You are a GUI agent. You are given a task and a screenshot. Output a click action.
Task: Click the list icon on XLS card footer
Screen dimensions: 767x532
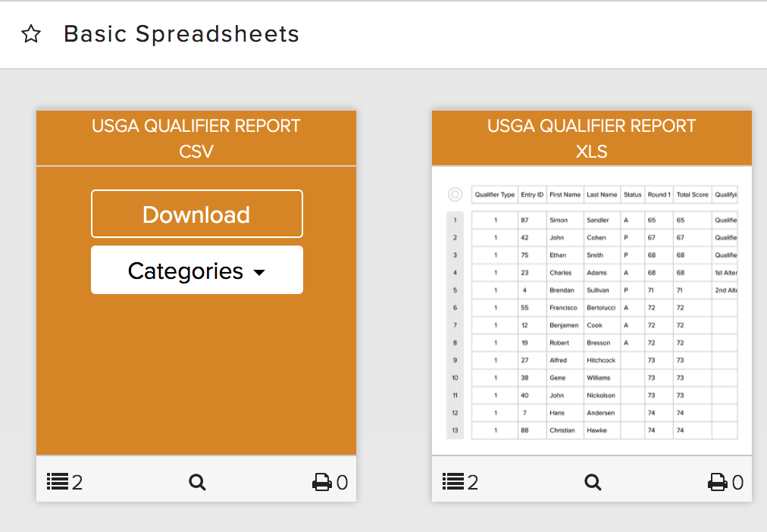pos(453,482)
